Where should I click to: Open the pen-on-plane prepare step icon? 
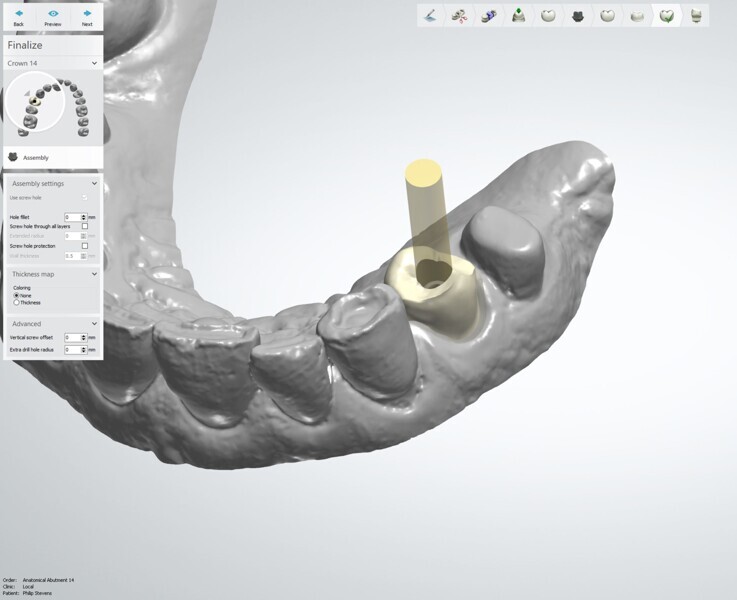pos(430,16)
